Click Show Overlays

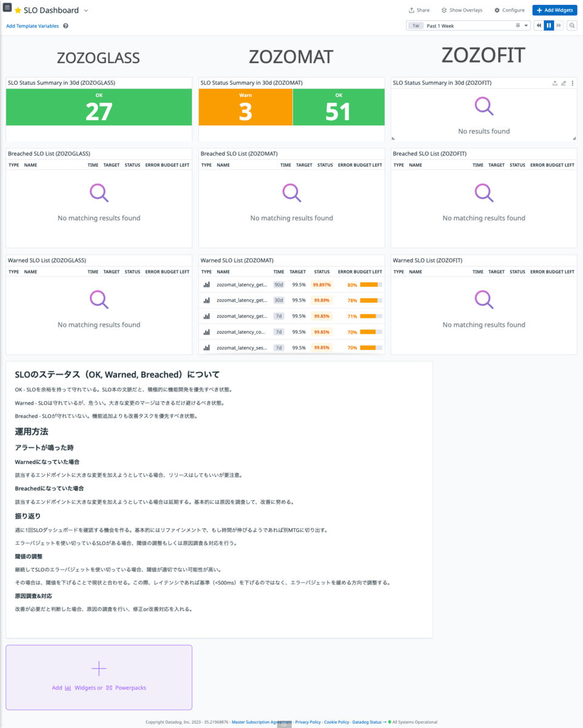click(x=462, y=10)
